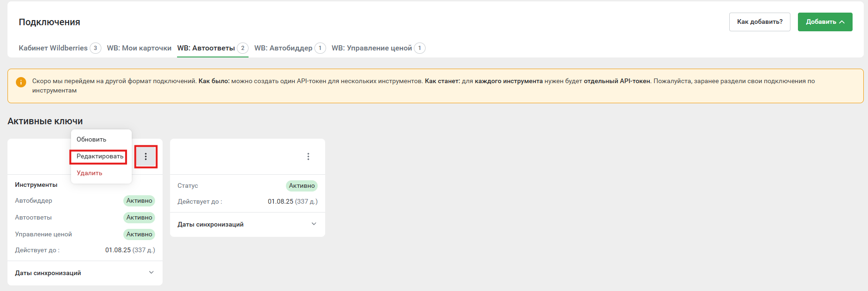Click the orange info icon in banner
Image resolution: width=868 pixels, height=291 pixels.
(x=21, y=82)
